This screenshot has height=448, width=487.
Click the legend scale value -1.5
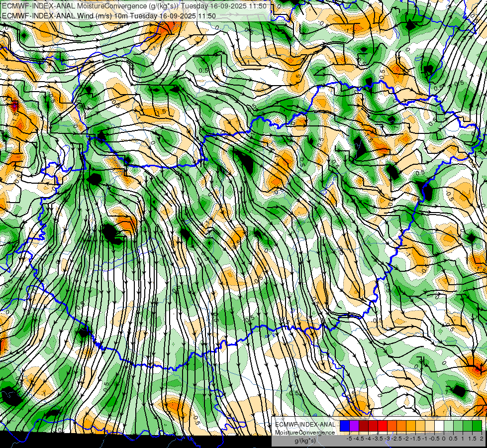(415, 439)
